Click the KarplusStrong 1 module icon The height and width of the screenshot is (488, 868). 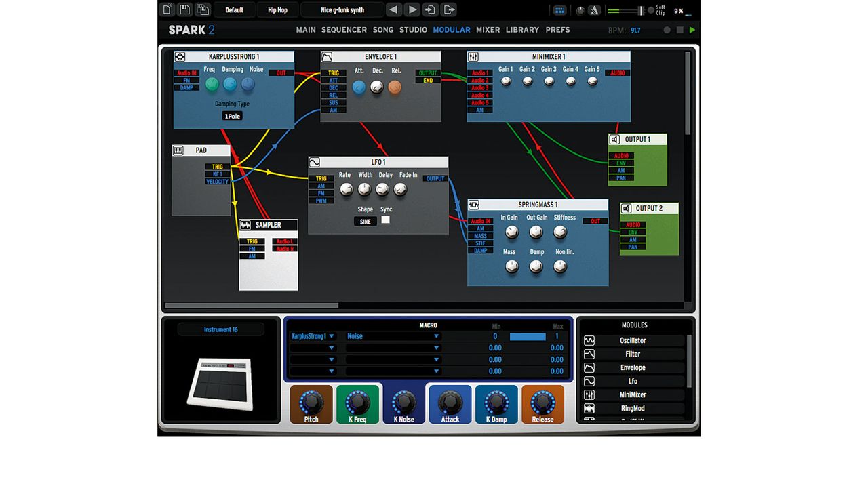coord(180,57)
